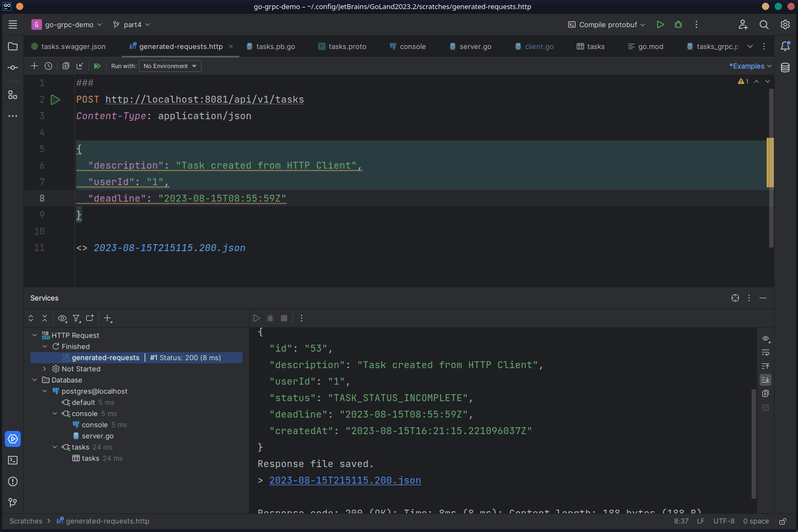Click the Debug bug icon in toolbar
The height and width of the screenshot is (532, 798).
pos(678,24)
